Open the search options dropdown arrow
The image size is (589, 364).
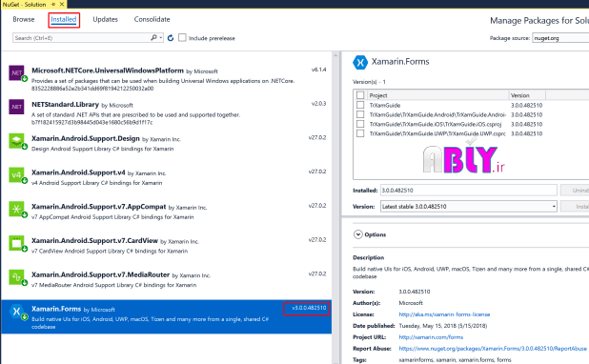coord(161,37)
